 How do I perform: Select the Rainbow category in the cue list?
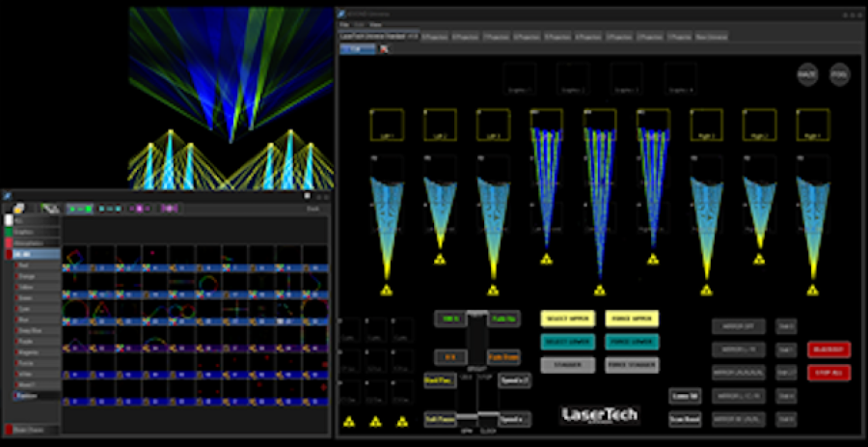point(27,395)
